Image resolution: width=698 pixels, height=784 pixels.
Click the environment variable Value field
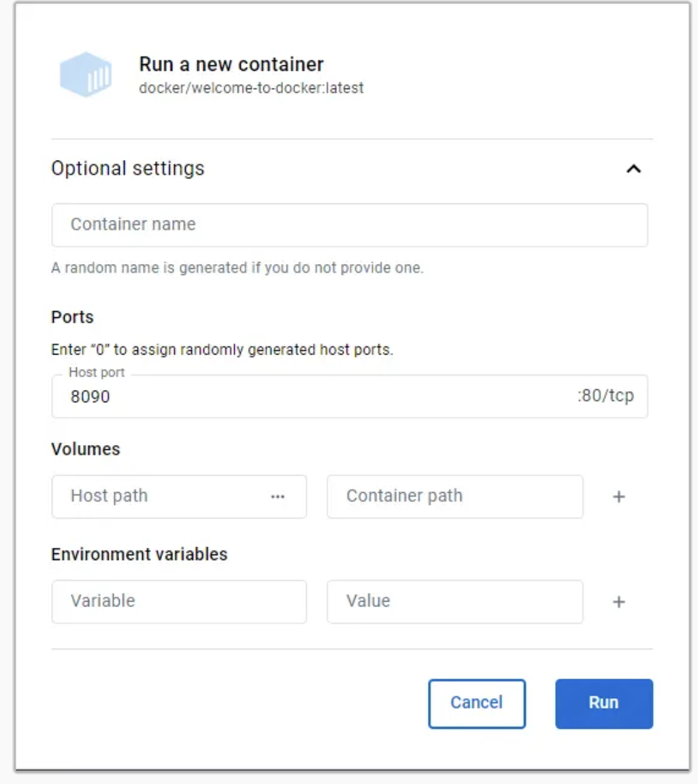[x=454, y=602]
